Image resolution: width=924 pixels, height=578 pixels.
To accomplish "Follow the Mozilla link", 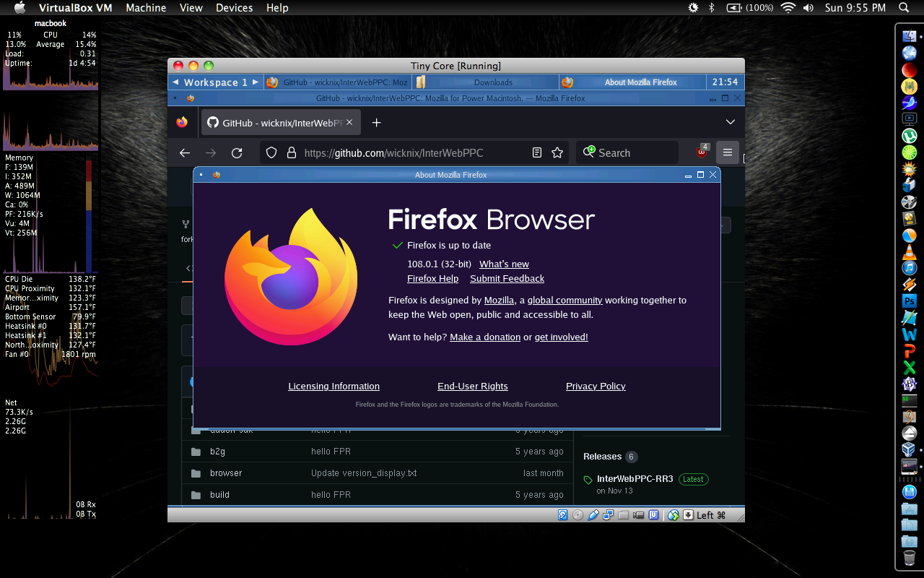I will tap(499, 301).
